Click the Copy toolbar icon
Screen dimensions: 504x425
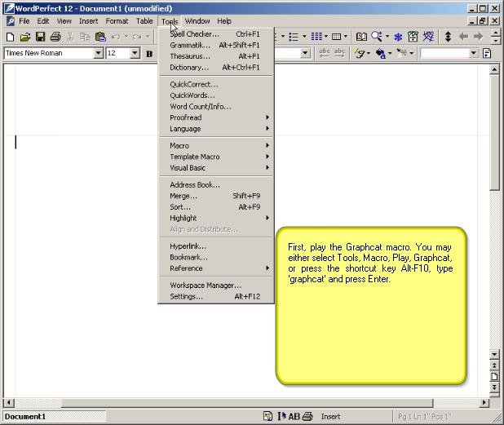coord(85,37)
